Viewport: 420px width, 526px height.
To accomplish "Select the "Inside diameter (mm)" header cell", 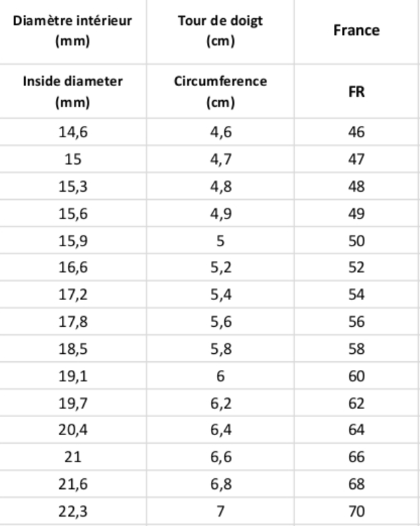I will [x=72, y=91].
